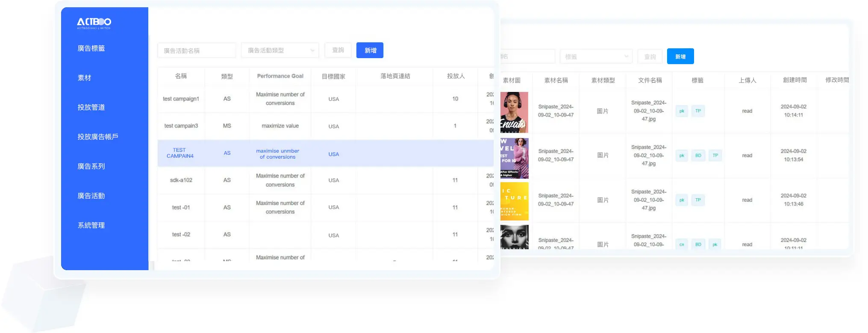Click the 落地頁連結 column header
868x333 pixels.
[x=395, y=76]
